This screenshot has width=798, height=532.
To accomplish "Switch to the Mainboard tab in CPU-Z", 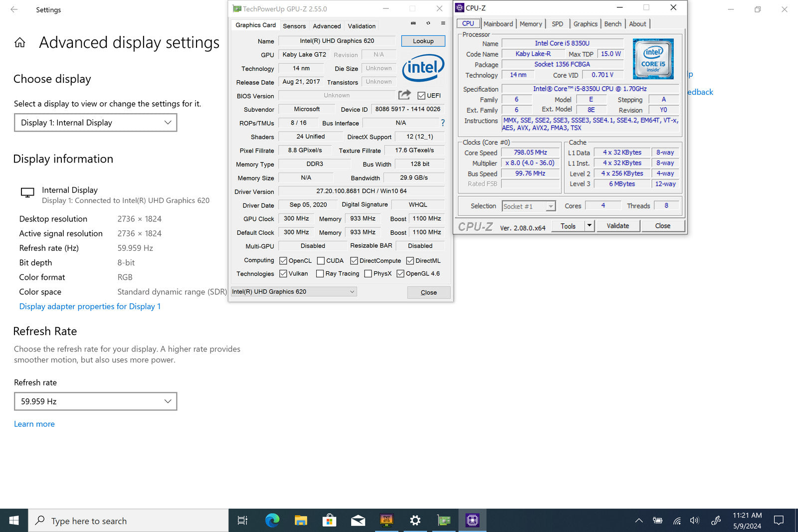I will pos(498,24).
